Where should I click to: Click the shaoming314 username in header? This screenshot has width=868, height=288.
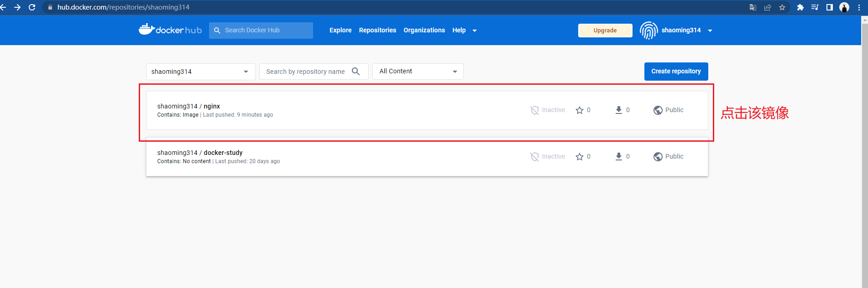click(681, 30)
